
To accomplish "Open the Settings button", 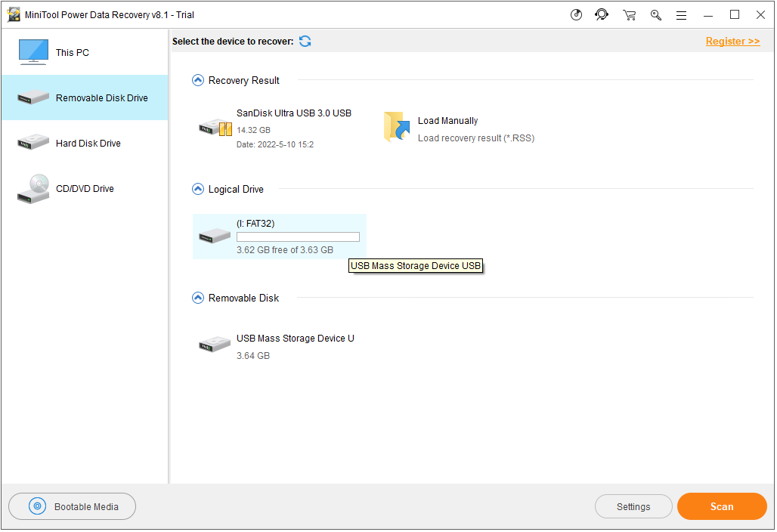I will tap(633, 507).
